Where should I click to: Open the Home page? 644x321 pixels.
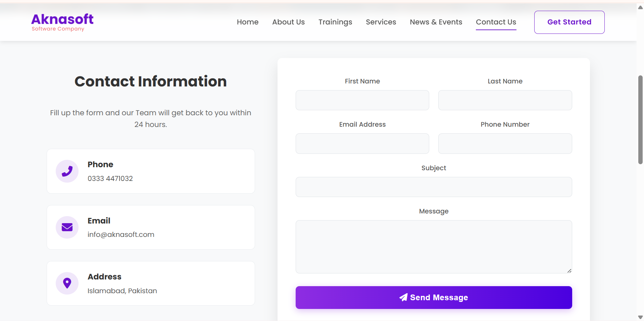(x=247, y=22)
